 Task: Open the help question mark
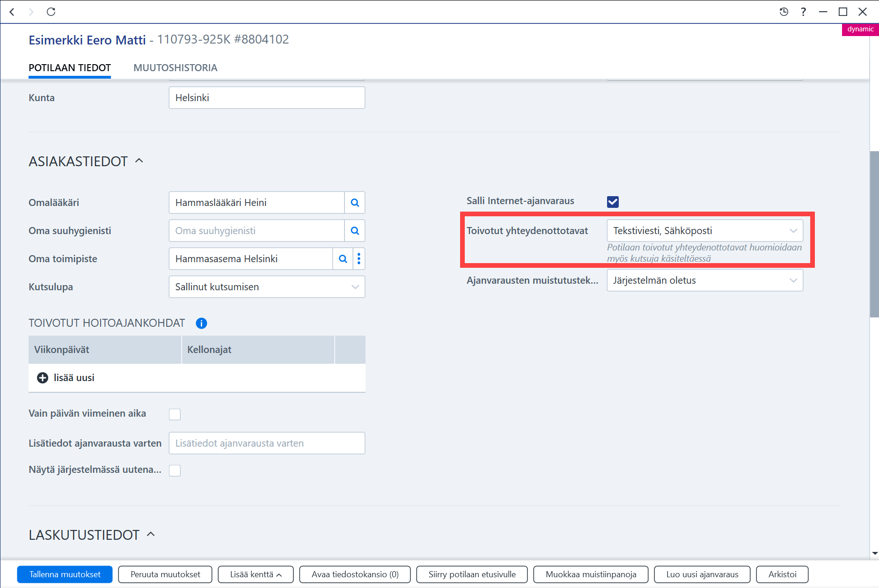pos(804,12)
